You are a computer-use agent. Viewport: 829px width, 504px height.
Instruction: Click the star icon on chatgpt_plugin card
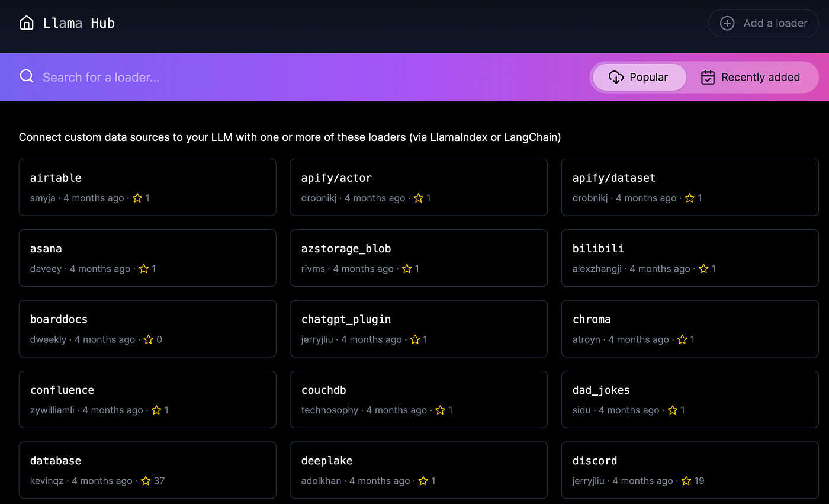[x=415, y=339]
